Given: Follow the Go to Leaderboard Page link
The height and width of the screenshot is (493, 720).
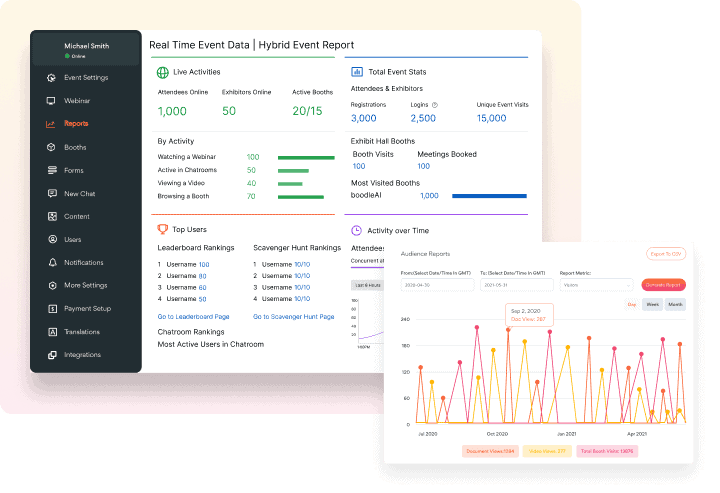Looking at the screenshot, I should coord(193,316).
